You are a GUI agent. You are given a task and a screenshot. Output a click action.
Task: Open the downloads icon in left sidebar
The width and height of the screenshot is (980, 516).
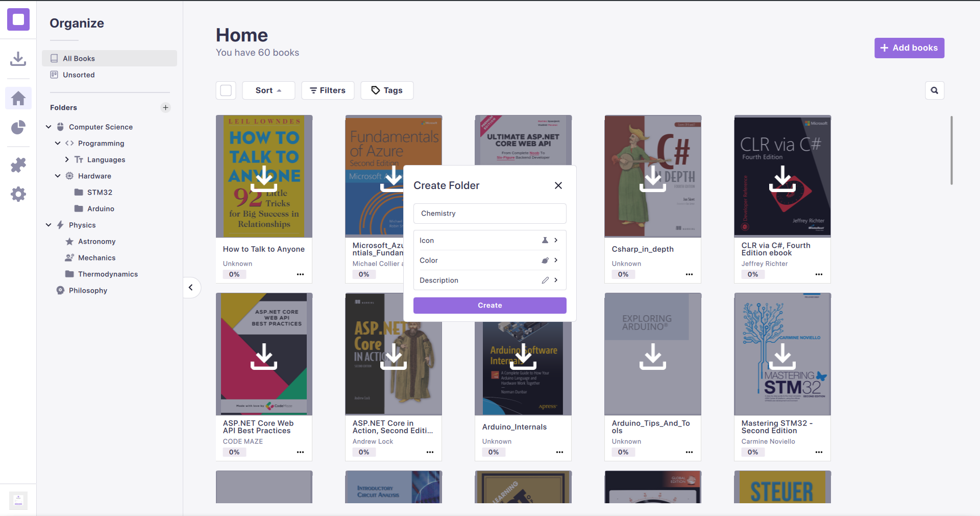18,59
